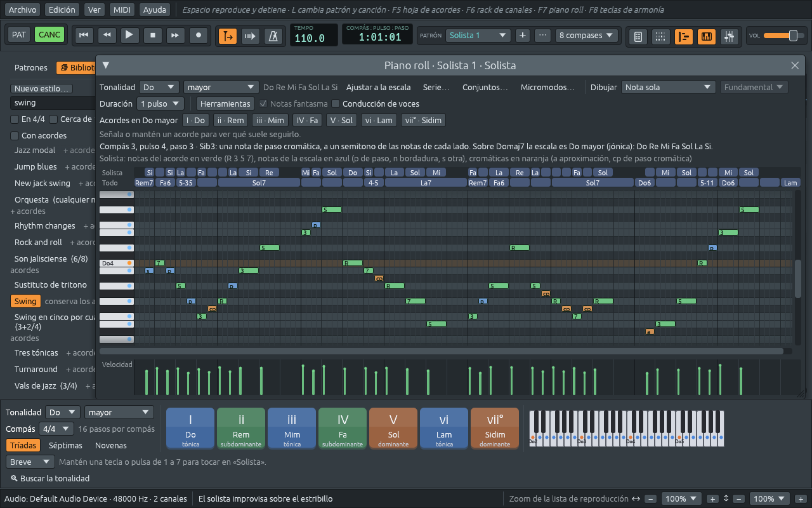
Task: Switch to the Patrones tab
Action: coord(31,68)
